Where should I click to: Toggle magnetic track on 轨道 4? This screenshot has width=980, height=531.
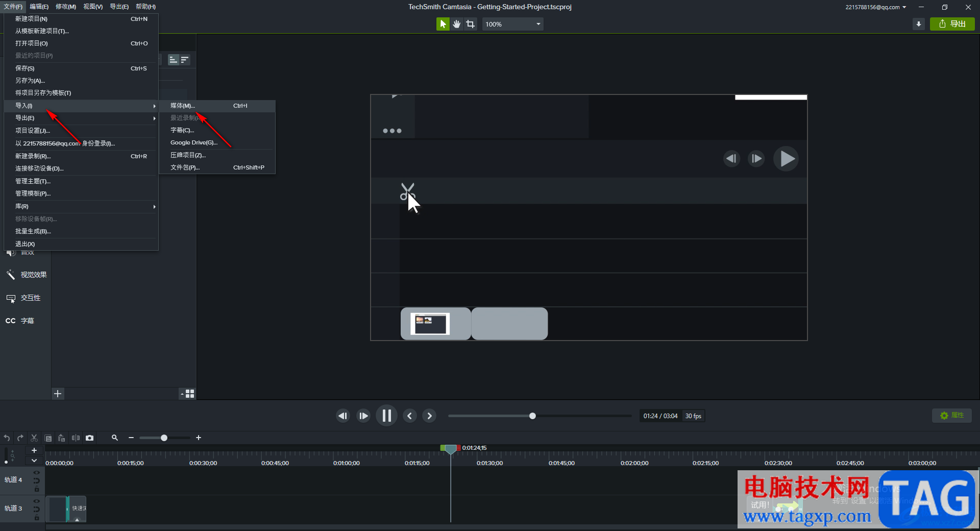tap(36, 480)
